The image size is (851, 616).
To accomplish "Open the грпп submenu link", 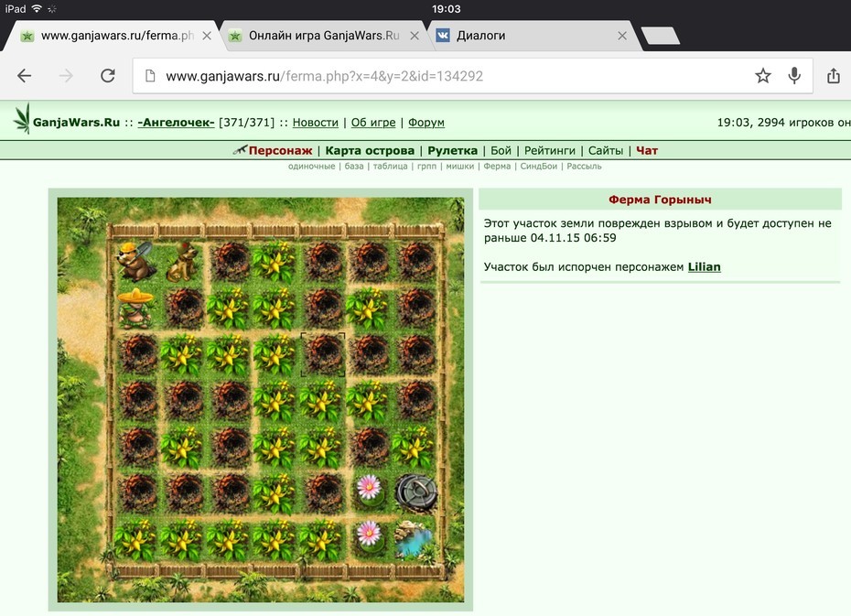I will pos(426,166).
